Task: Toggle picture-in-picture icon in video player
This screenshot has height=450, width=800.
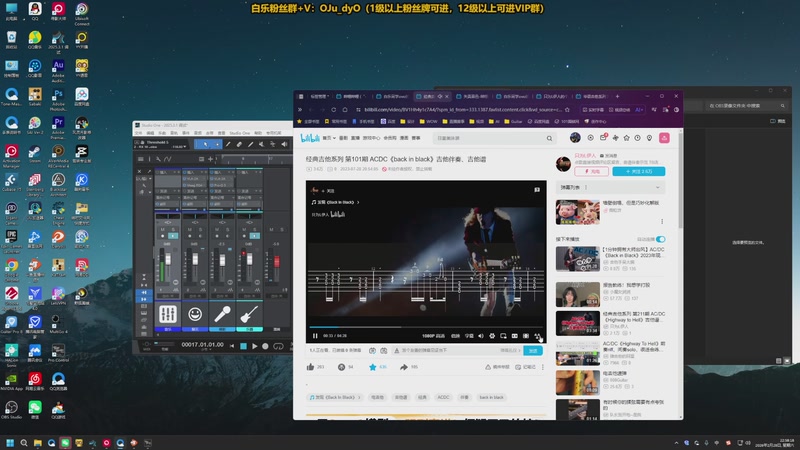Action: pyautogui.click(x=503, y=336)
